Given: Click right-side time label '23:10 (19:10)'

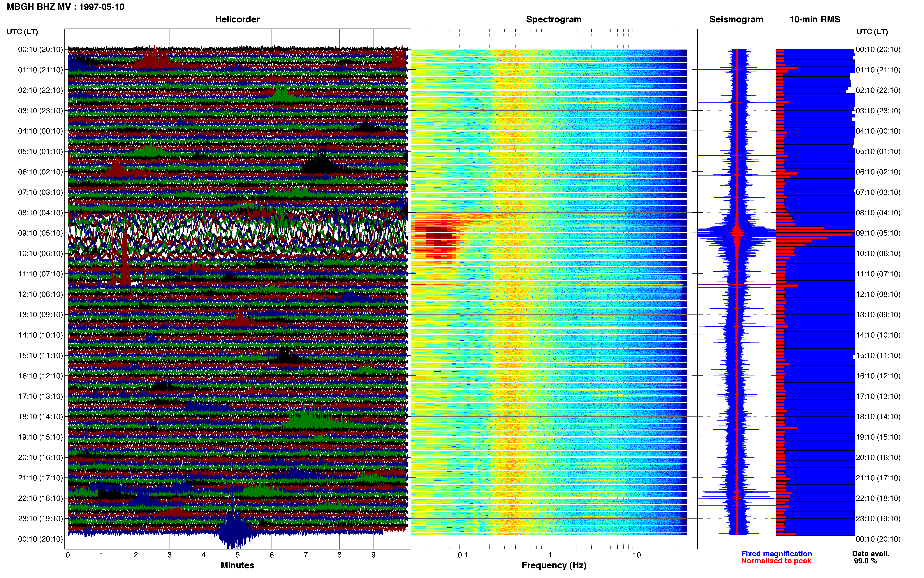Looking at the screenshot, I should [x=878, y=519].
